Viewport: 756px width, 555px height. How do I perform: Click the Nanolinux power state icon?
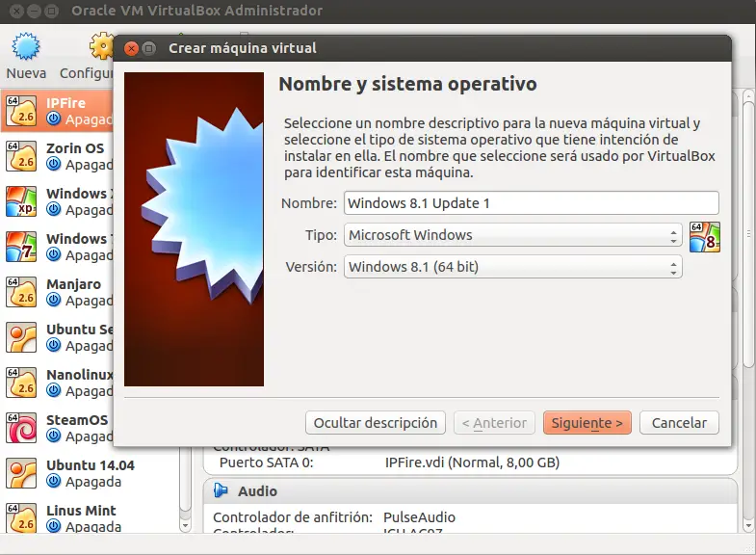pyautogui.click(x=54, y=390)
